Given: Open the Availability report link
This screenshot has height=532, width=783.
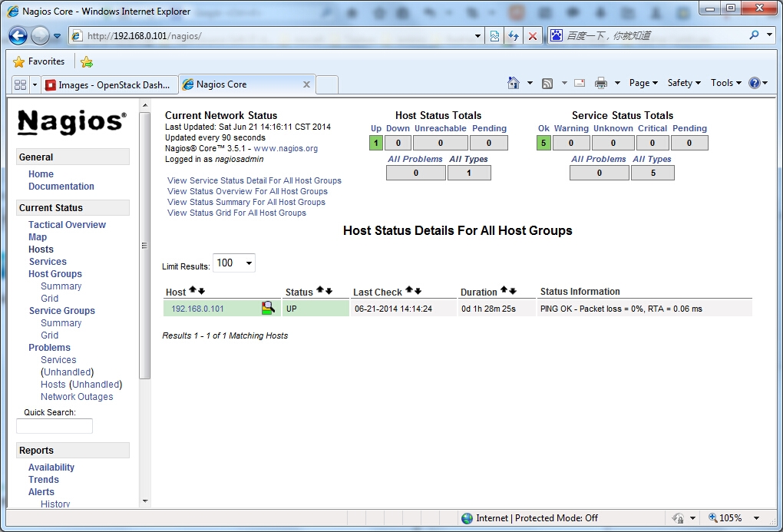Looking at the screenshot, I should point(51,467).
